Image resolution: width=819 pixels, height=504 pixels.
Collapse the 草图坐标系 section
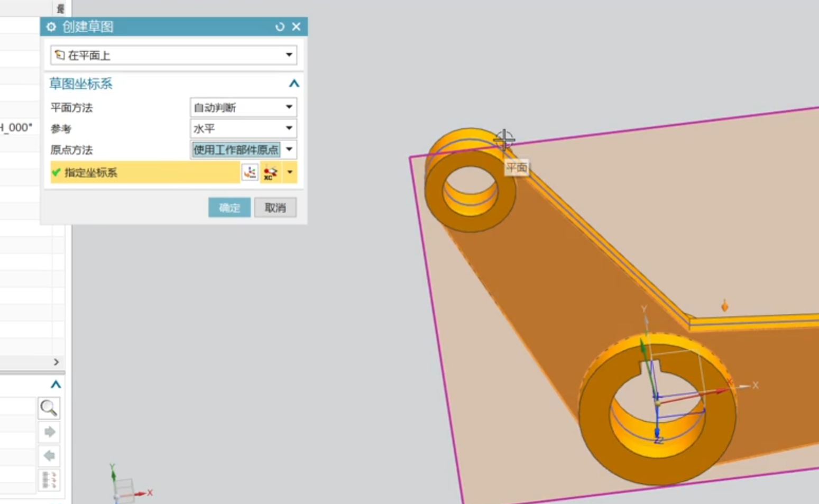coord(294,83)
